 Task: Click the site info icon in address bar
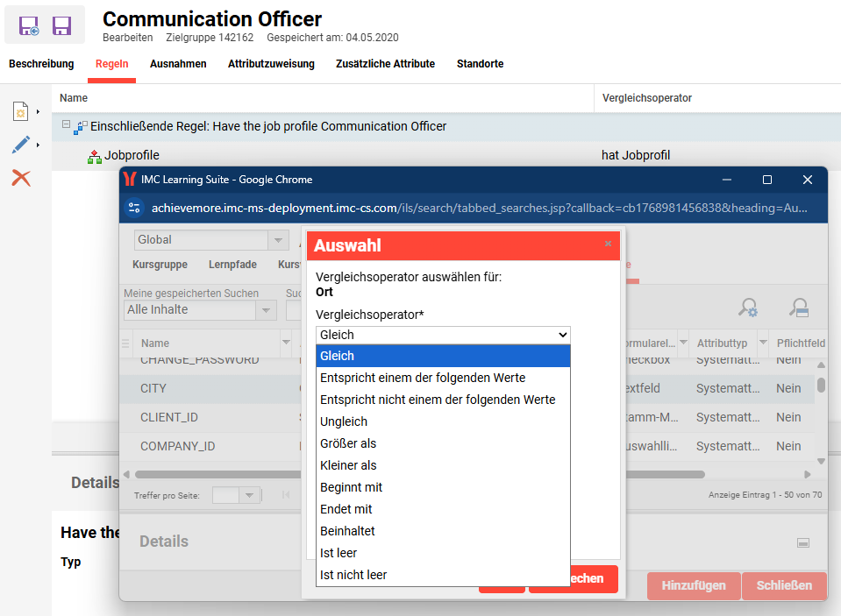tap(134, 208)
